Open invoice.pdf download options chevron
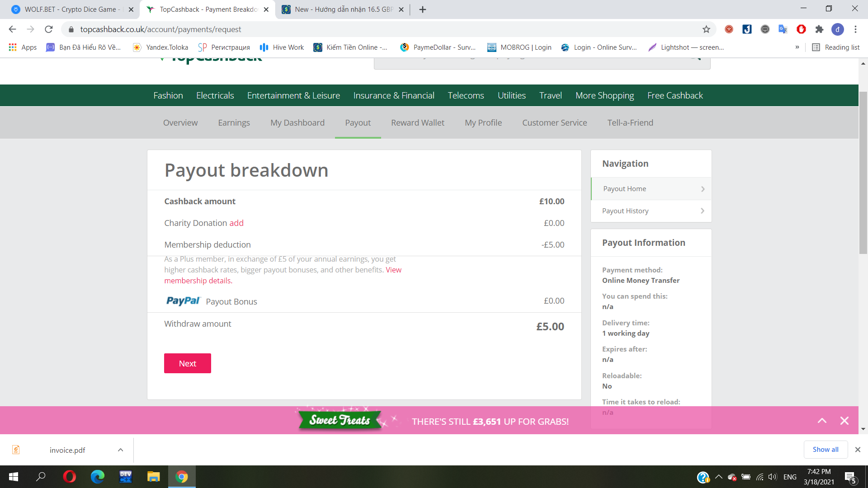The width and height of the screenshot is (868, 488). pyautogui.click(x=120, y=450)
